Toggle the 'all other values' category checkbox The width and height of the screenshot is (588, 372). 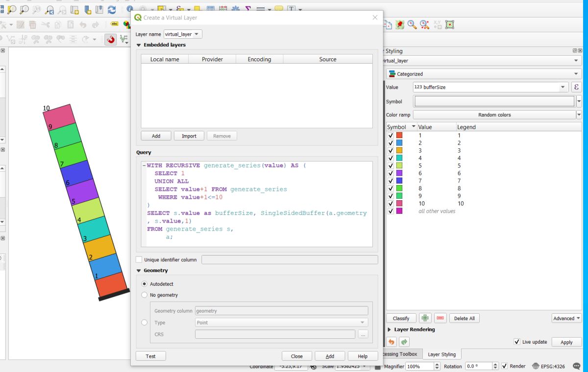coord(391,211)
